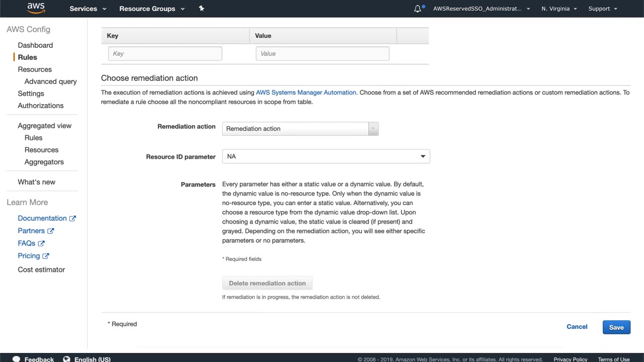Open the notifications bell icon
Image resolution: width=644 pixels, height=362 pixels.
418,9
